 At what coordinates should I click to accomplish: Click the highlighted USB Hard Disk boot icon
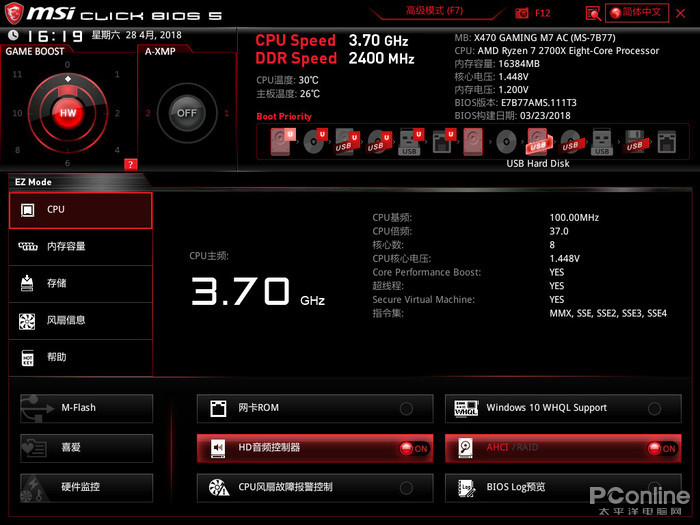pyautogui.click(x=538, y=142)
